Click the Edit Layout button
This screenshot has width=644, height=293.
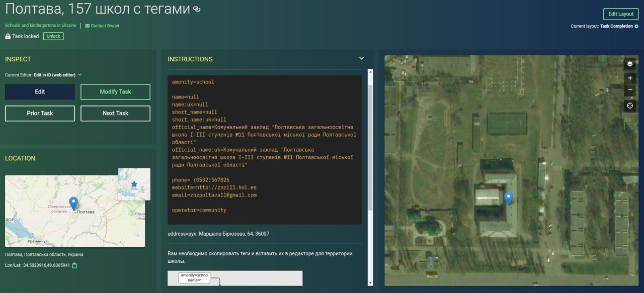[621, 14]
